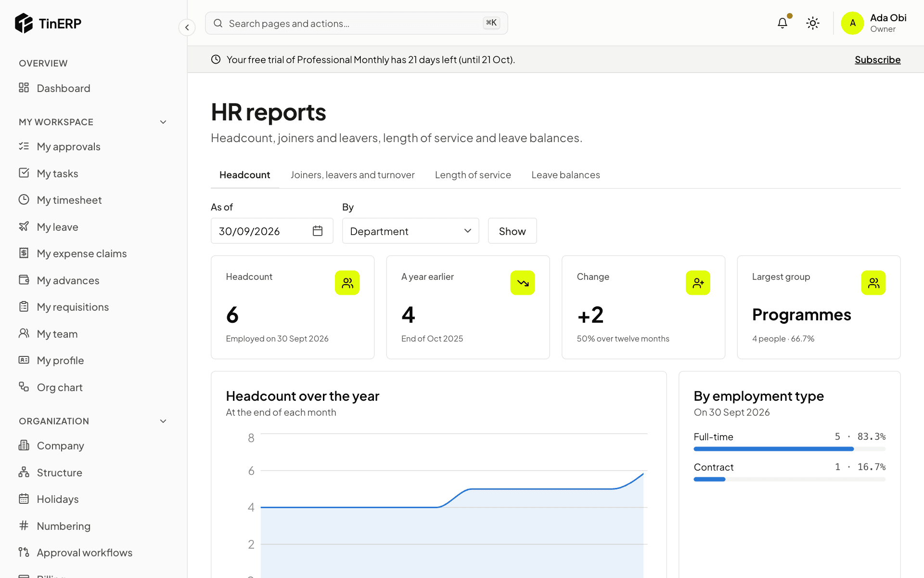
Task: Click the Change card add-person icon
Action: point(698,283)
